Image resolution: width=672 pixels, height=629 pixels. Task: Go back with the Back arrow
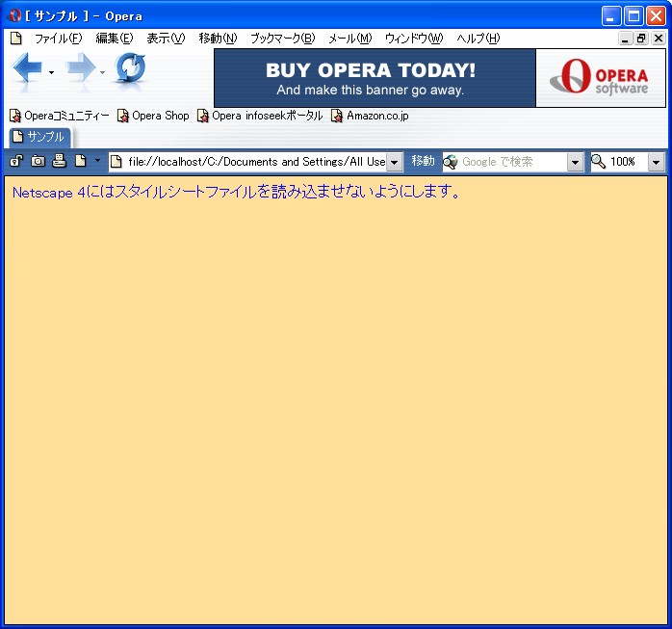coord(27,67)
